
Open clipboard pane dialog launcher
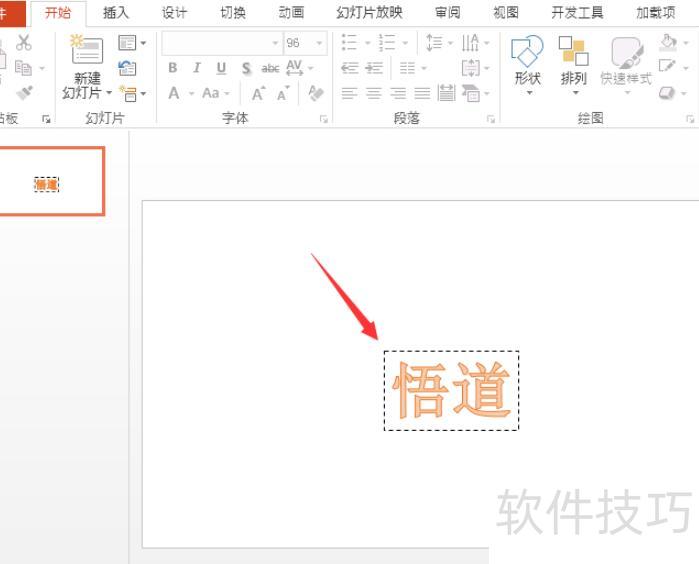(x=46, y=119)
